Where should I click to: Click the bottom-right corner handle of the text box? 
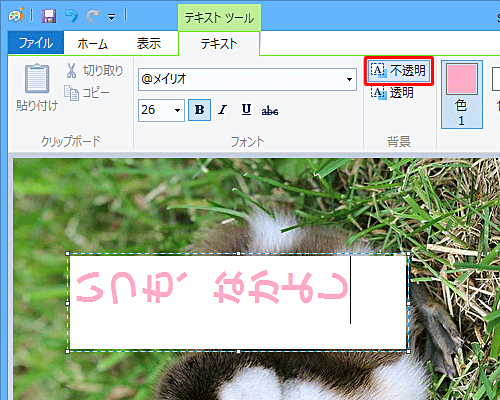(409, 351)
